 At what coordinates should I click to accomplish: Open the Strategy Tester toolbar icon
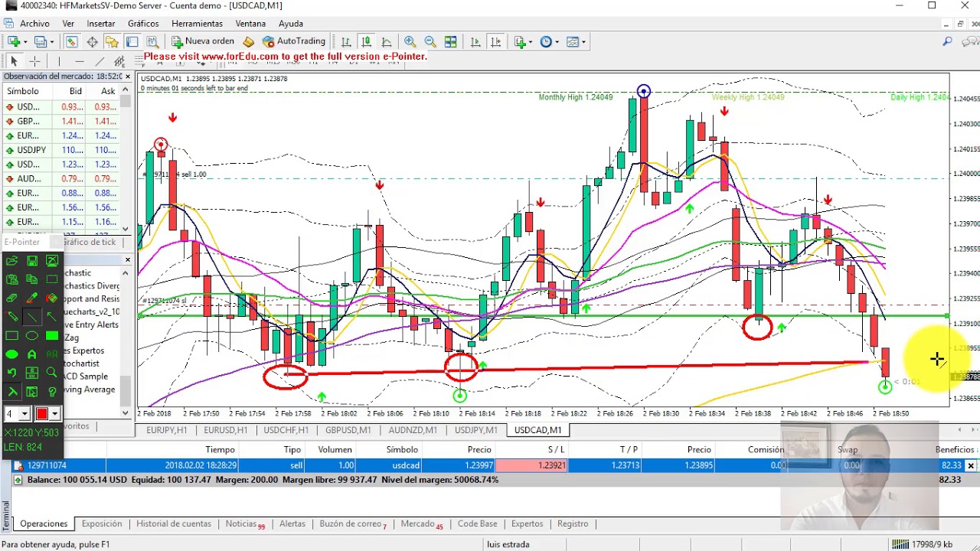[152, 41]
